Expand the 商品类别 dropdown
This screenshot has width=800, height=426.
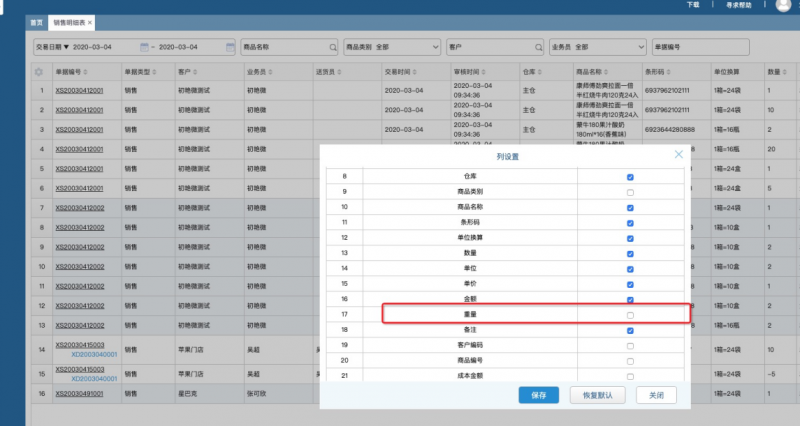(435, 47)
